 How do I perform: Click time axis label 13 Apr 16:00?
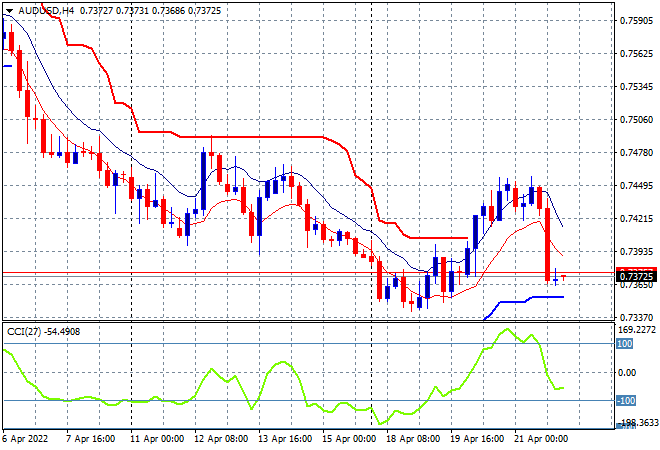285,439
